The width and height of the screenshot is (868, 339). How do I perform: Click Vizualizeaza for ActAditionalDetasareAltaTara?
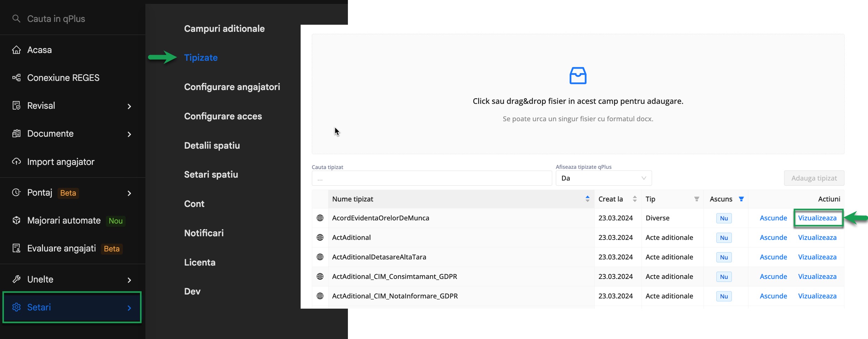[x=817, y=257]
